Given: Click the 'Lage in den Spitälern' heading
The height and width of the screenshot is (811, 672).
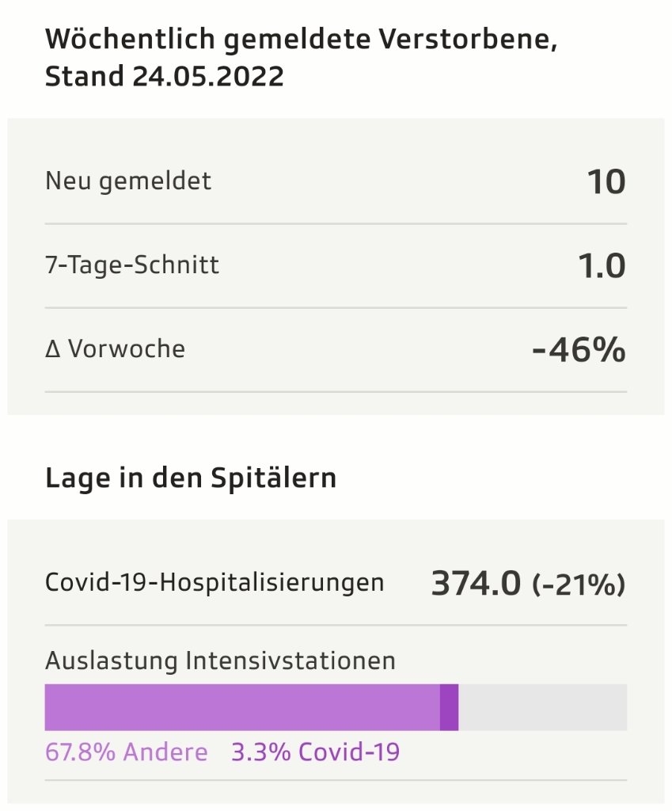Looking at the screenshot, I should tap(191, 478).
